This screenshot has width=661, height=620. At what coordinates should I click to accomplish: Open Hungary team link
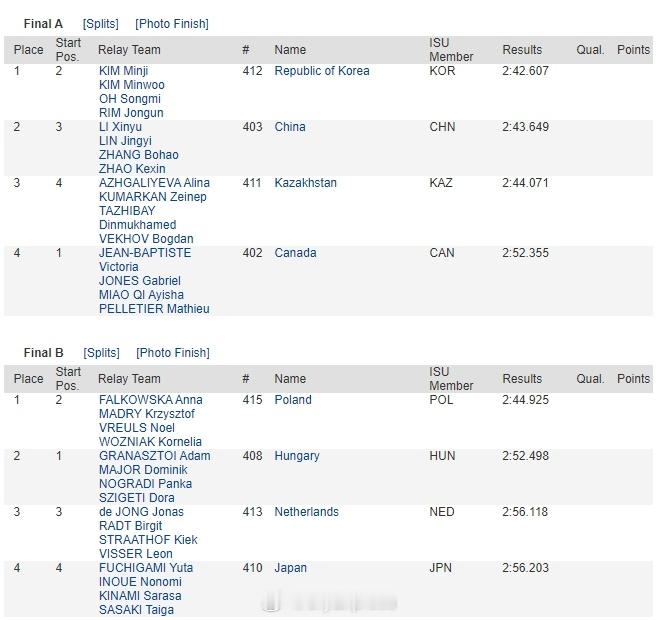click(297, 456)
